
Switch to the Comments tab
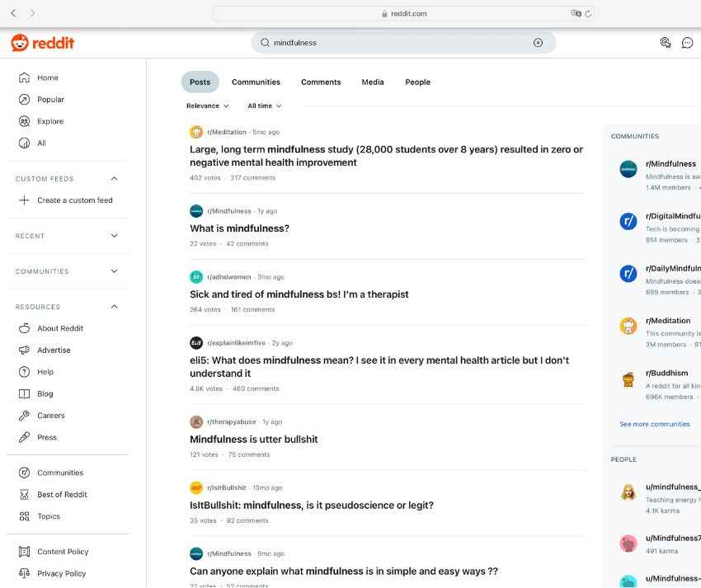coord(321,82)
